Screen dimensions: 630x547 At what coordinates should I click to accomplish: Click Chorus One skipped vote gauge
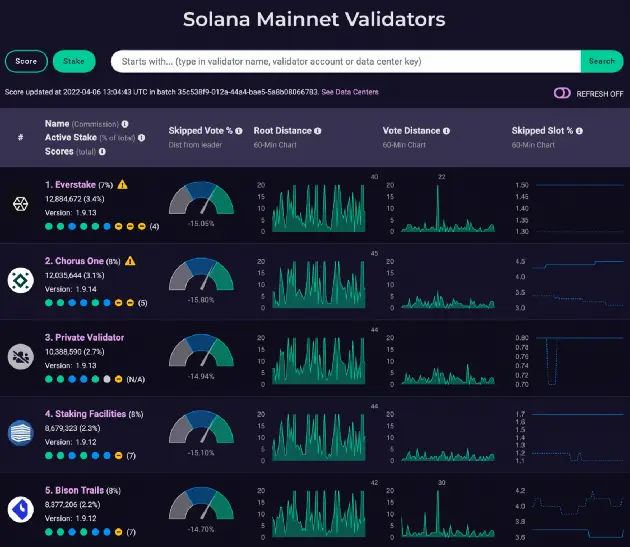click(201, 275)
